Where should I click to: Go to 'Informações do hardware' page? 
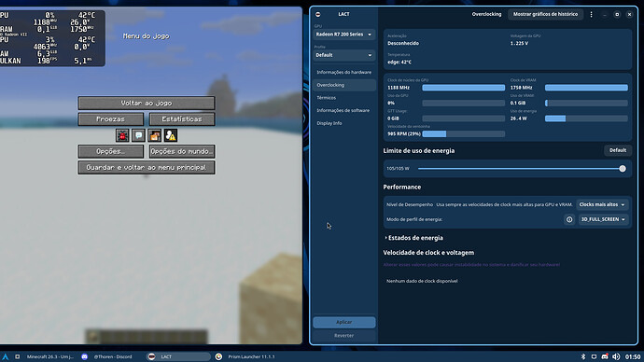(x=343, y=72)
